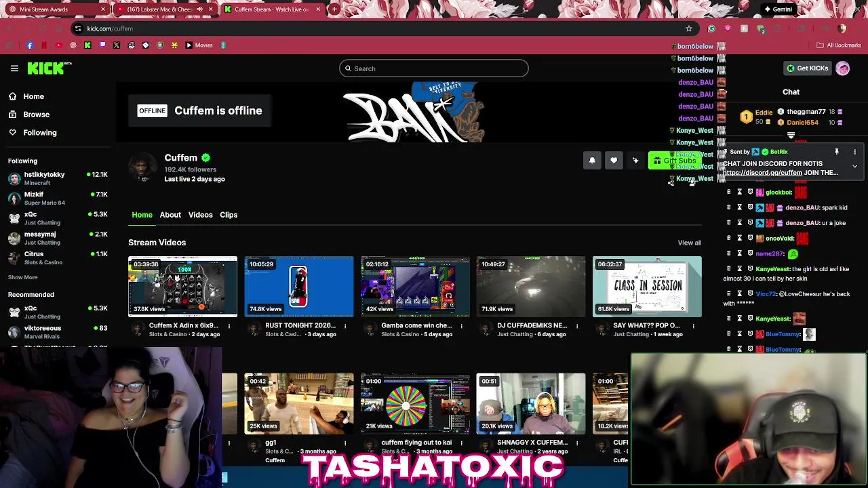The height and width of the screenshot is (488, 868).
Task: Click onceVoid username in chat
Action: 780,239
